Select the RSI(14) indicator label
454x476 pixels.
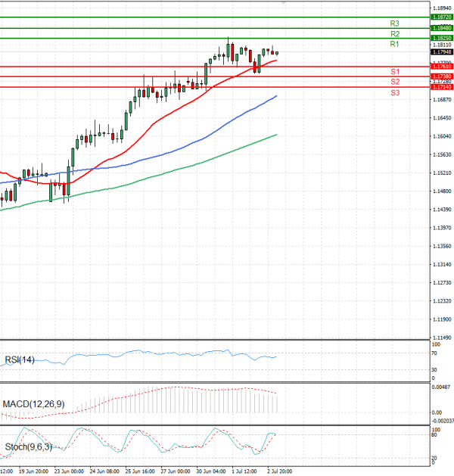pos(20,360)
